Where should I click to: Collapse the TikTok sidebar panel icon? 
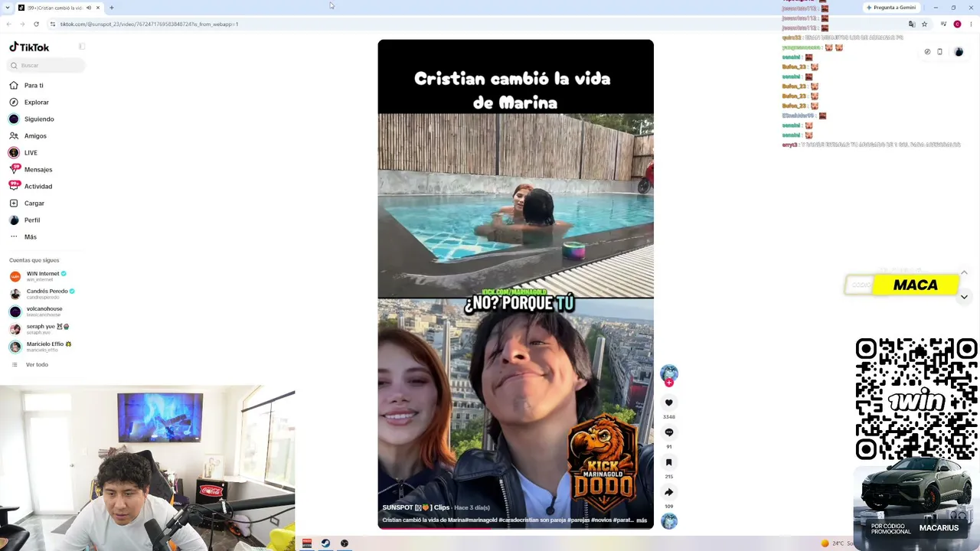pos(82,47)
